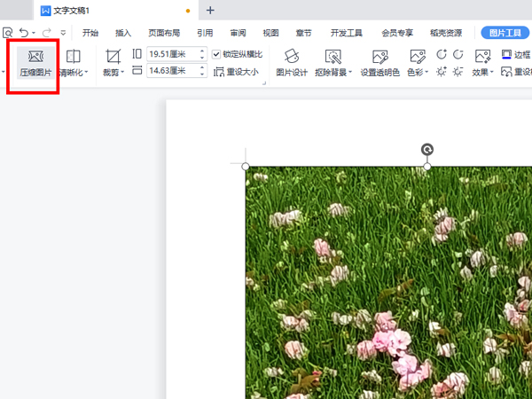532x399 pixels.
Task: Select the 裁剪 crop tool
Action: pyautogui.click(x=113, y=63)
